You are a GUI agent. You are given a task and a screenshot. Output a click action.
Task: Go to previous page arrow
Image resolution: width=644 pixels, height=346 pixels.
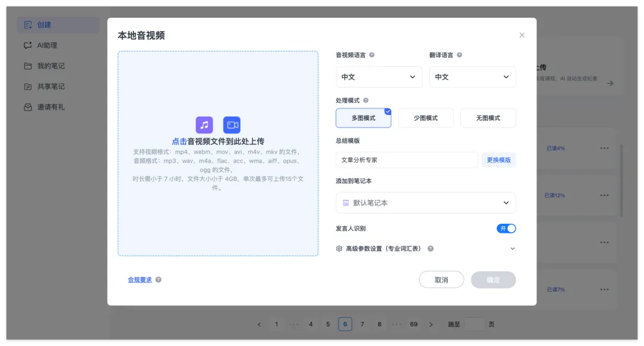pos(259,325)
